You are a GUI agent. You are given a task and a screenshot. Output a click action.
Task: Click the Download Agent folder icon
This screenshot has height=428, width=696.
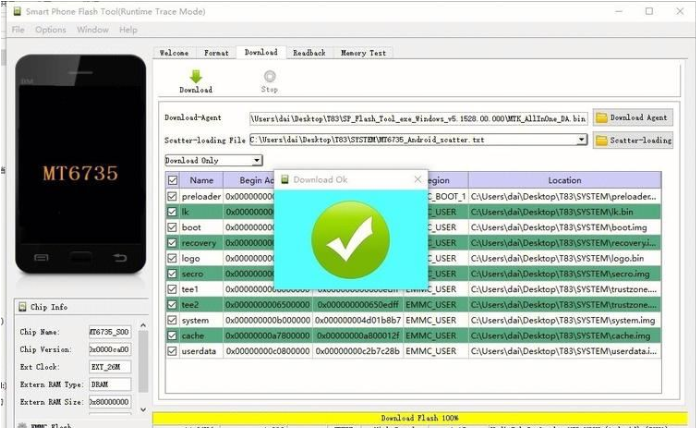[601, 118]
